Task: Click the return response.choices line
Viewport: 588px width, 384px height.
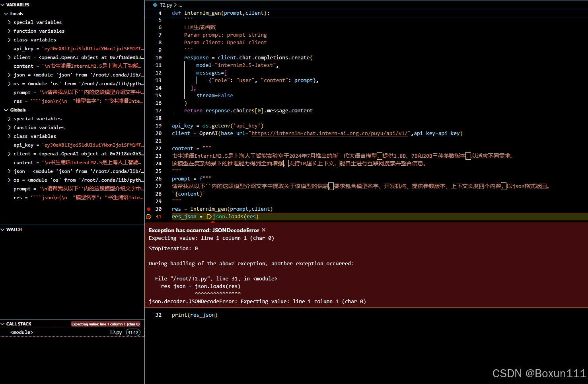Action: pos(248,111)
